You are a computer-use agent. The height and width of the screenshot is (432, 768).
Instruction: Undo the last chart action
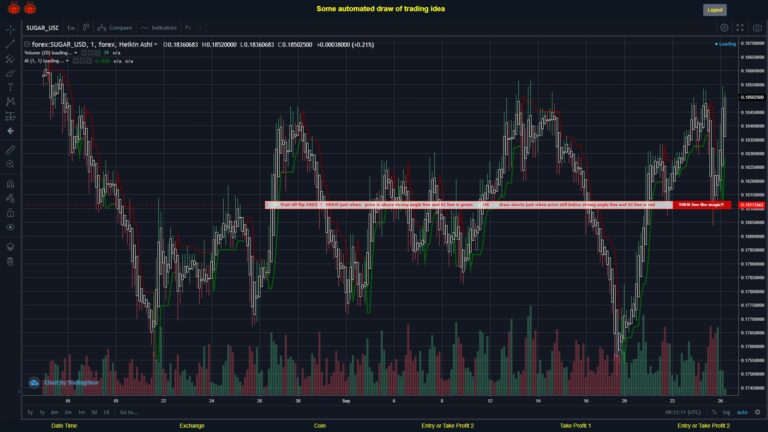point(188,27)
